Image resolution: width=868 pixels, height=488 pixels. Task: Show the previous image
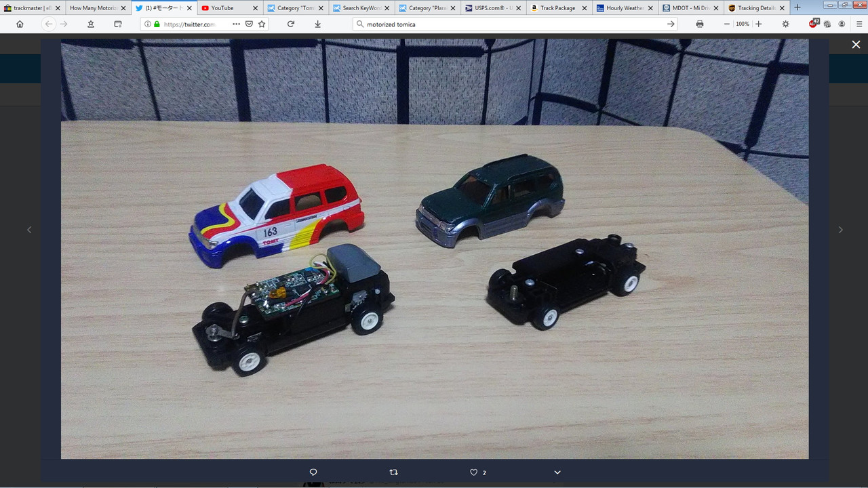click(x=29, y=230)
